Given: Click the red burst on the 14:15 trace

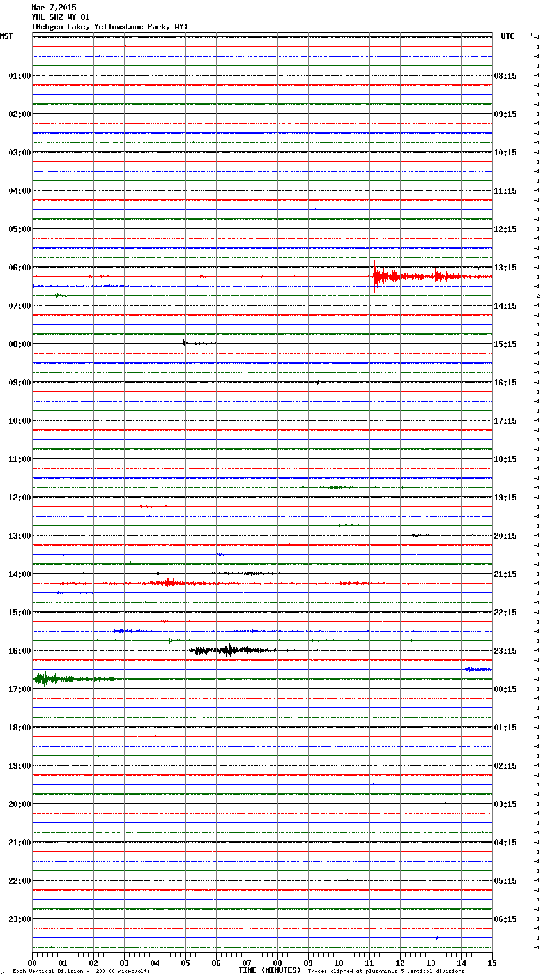Looking at the screenshot, I should click(169, 583).
